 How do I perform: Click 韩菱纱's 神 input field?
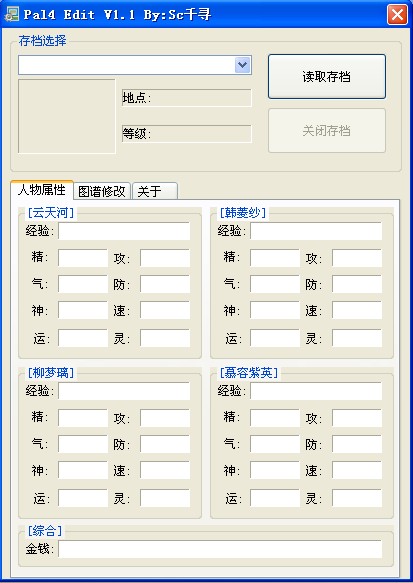(275, 310)
